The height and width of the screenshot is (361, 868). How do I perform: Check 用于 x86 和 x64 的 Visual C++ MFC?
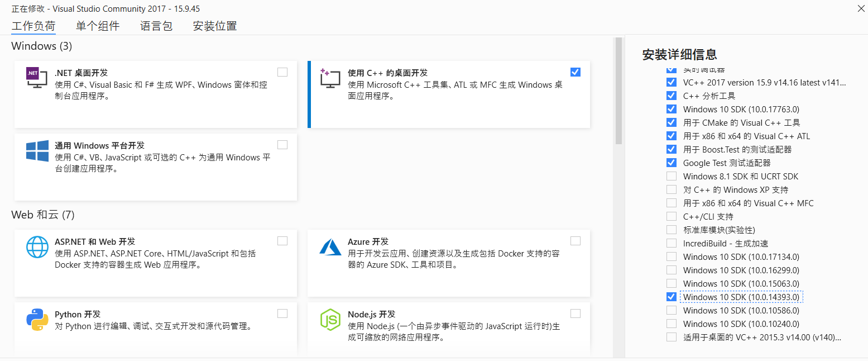click(672, 203)
